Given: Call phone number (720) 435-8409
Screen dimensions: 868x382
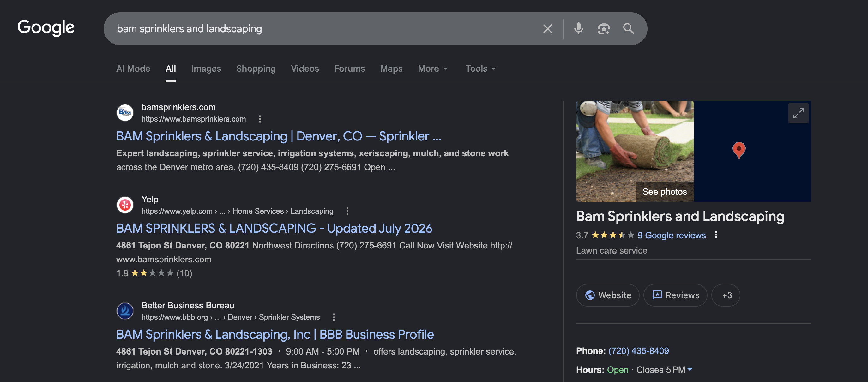Looking at the screenshot, I should point(638,351).
